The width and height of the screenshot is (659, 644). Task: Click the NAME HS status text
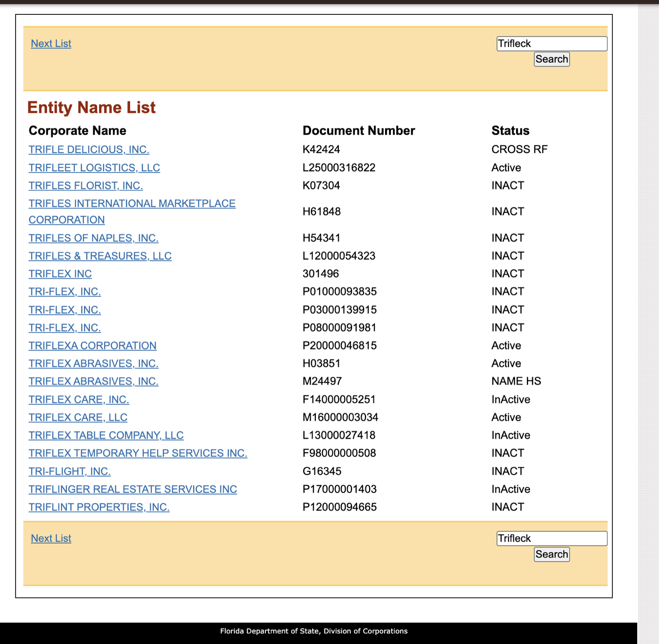516,381
